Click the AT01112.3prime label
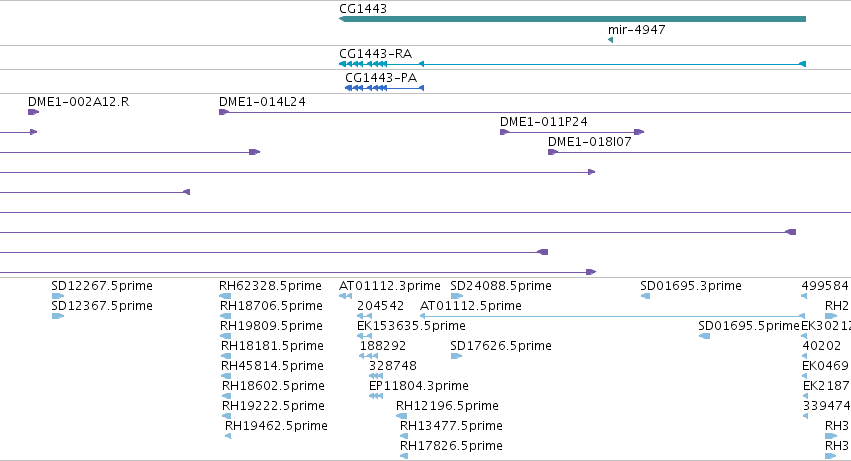Image resolution: width=851 pixels, height=461 pixels. coord(390,286)
